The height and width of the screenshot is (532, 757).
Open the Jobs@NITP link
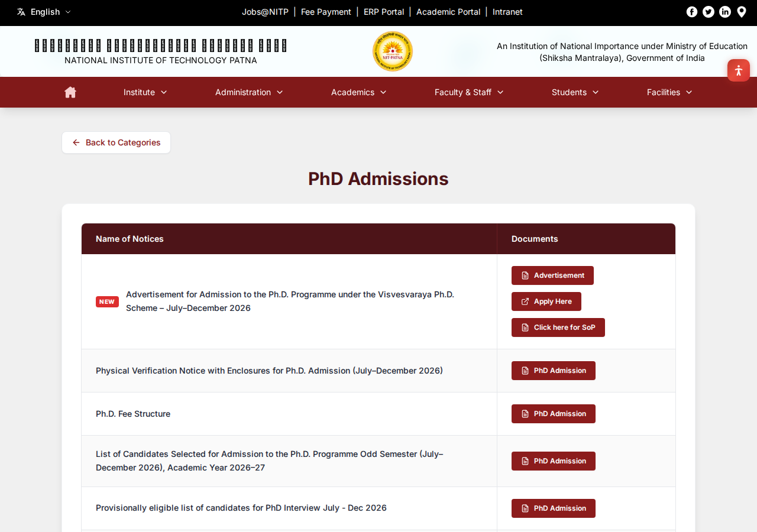click(265, 12)
